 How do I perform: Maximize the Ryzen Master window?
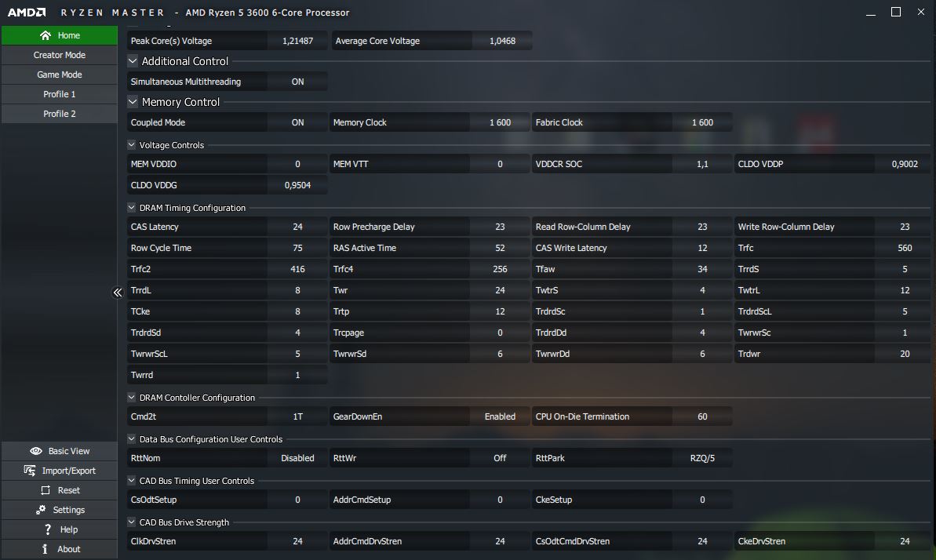[x=896, y=12]
